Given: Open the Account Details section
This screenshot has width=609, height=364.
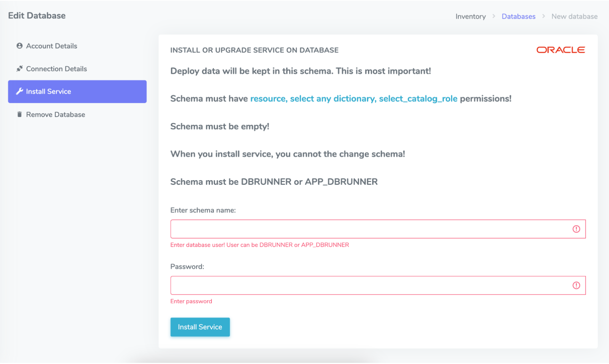Looking at the screenshot, I should click(51, 46).
